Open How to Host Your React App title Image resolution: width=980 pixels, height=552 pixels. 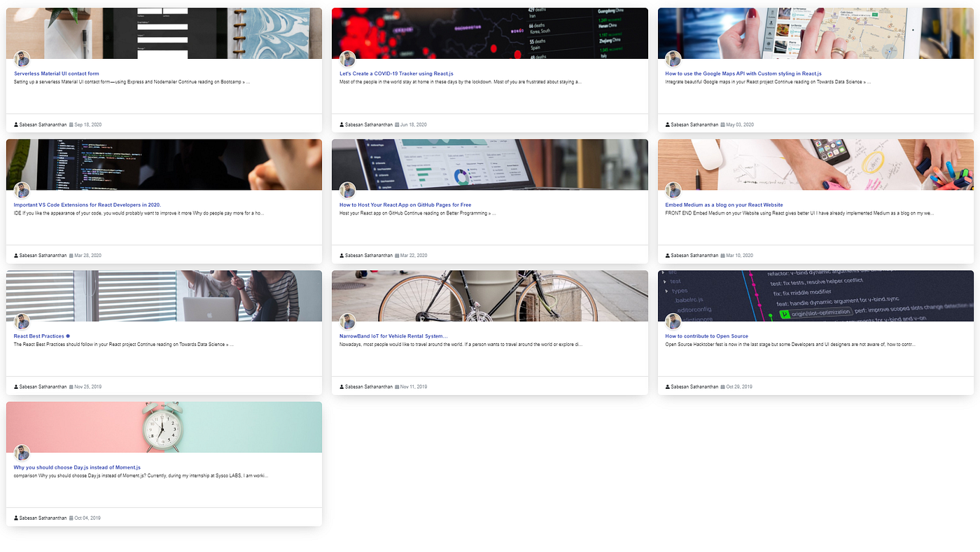(405, 205)
